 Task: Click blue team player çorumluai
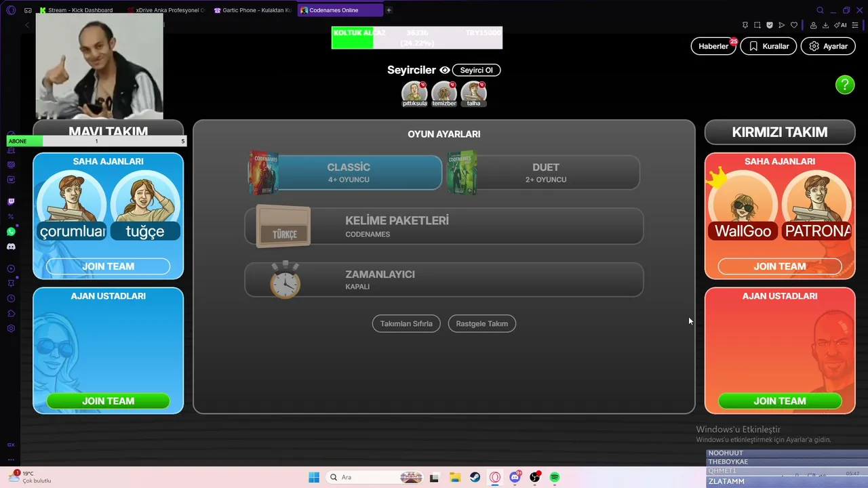click(x=71, y=207)
